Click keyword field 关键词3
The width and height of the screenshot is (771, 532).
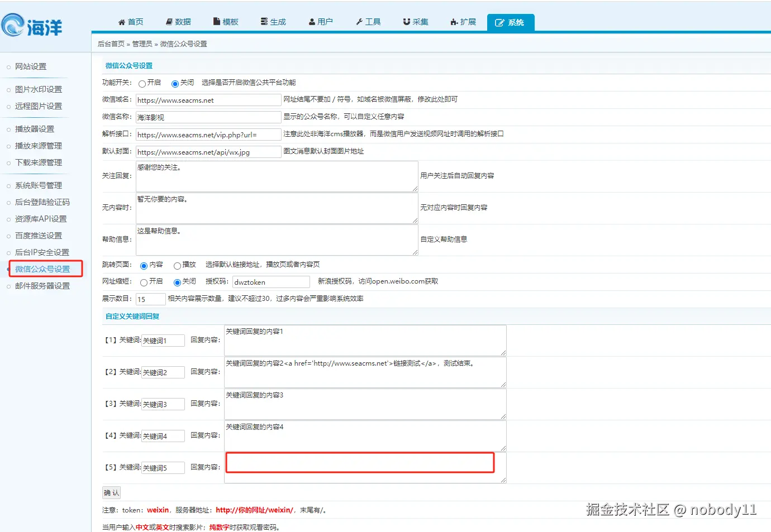(163, 404)
